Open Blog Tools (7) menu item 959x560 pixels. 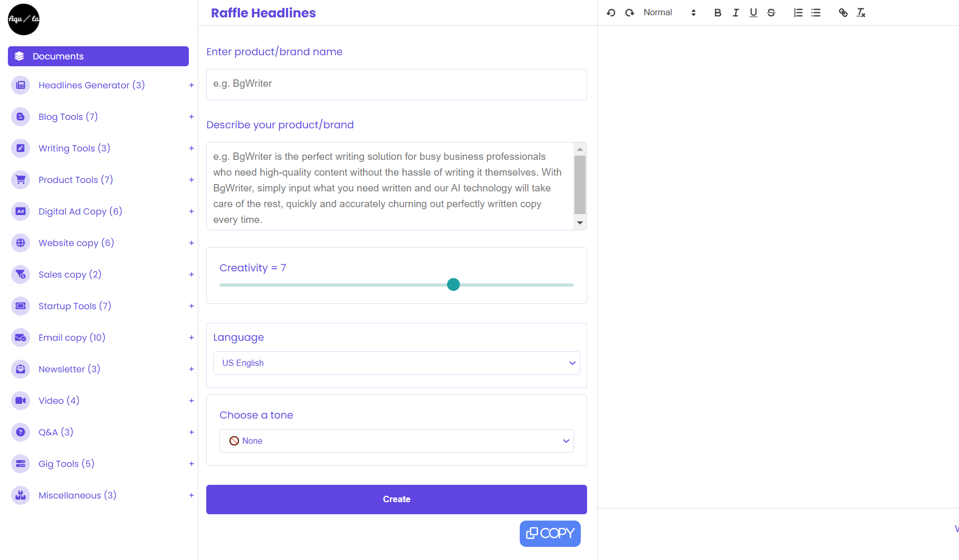pyautogui.click(x=68, y=117)
